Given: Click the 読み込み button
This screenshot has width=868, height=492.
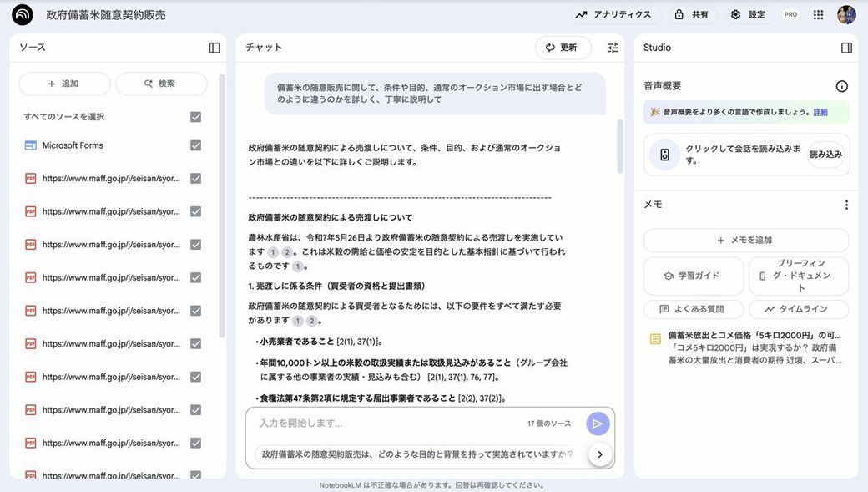Looking at the screenshot, I should tap(826, 155).
